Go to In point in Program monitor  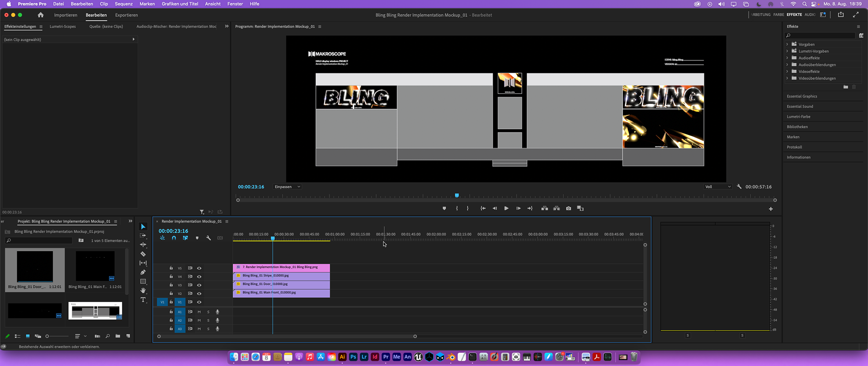(483, 208)
